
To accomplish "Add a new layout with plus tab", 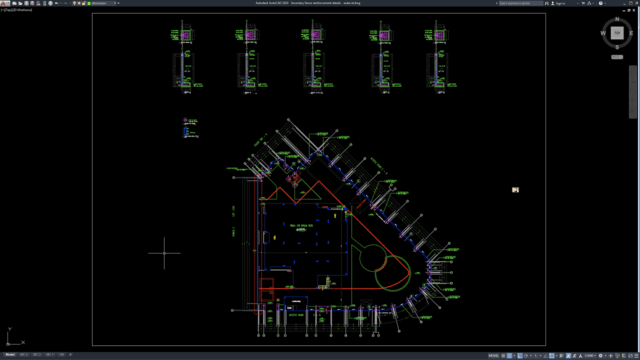I will (71, 355).
